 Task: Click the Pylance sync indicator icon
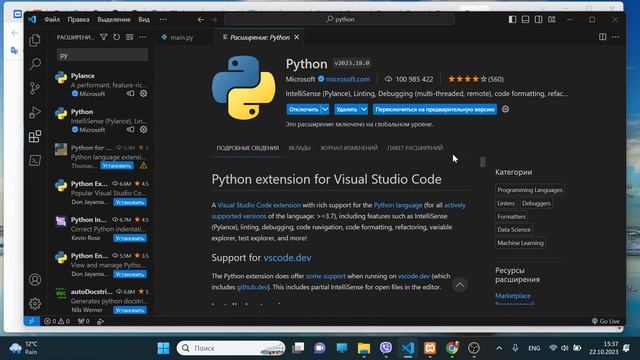point(130,93)
